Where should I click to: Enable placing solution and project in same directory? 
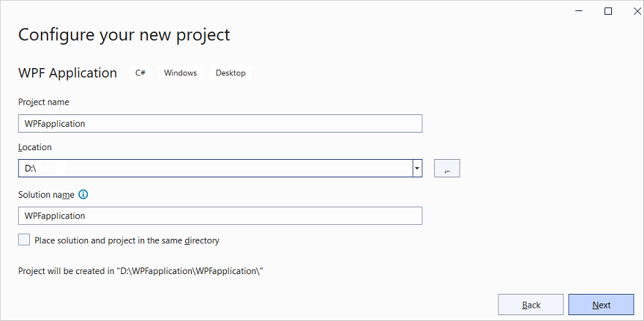[25, 240]
